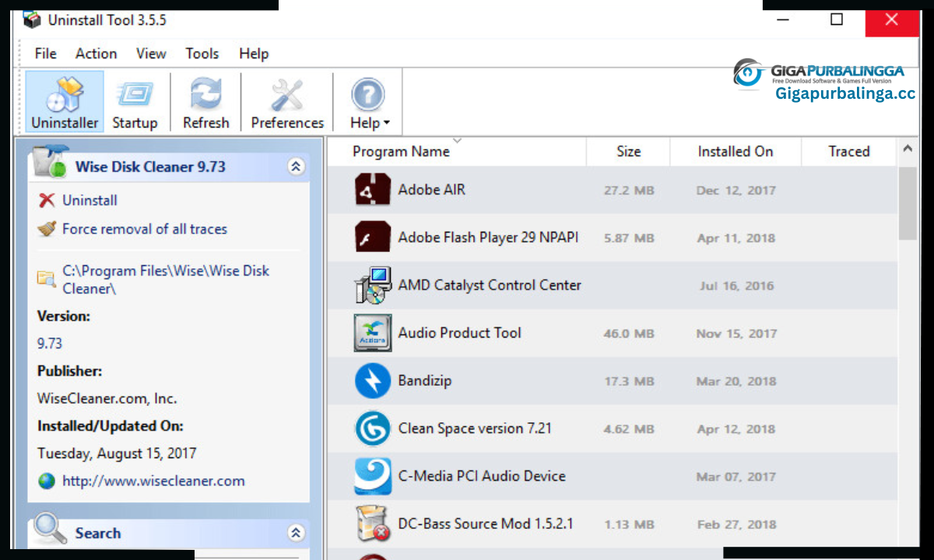This screenshot has width=934, height=560.
Task: Click the Feb 27, 2018 install date
Action: pyautogui.click(x=736, y=524)
